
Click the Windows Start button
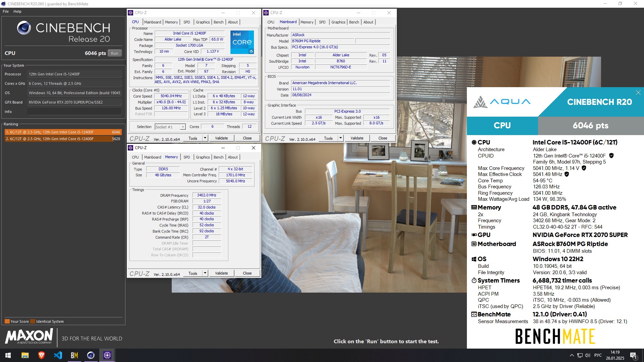pyautogui.click(x=8, y=355)
